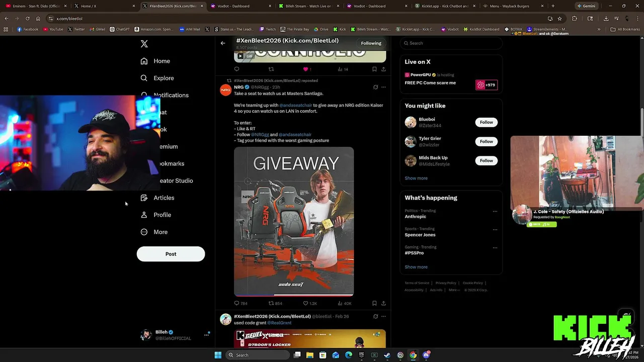Share the NRG giveaway post
Image resolution: width=644 pixels, height=362 pixels.
[383, 304]
